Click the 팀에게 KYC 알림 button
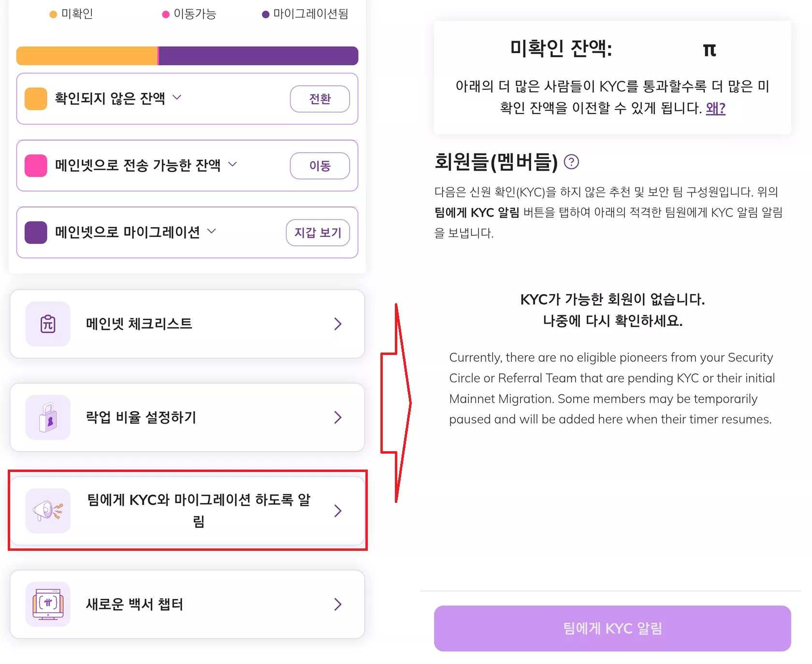812x664 pixels. (x=612, y=628)
